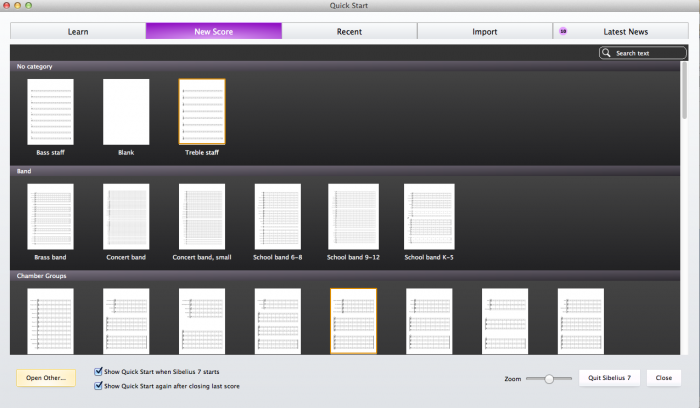Choose the Blank score template
Image resolution: width=700 pixels, height=408 pixels.
[126, 112]
